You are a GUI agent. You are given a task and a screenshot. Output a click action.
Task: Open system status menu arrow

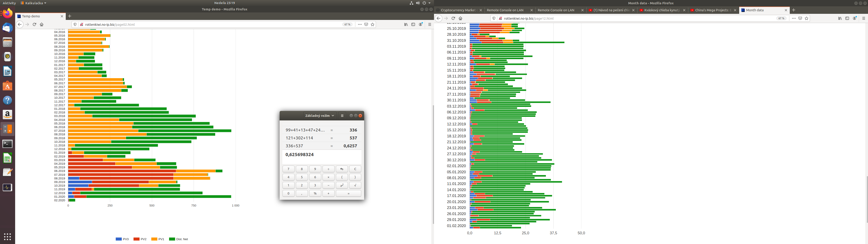[429, 3]
